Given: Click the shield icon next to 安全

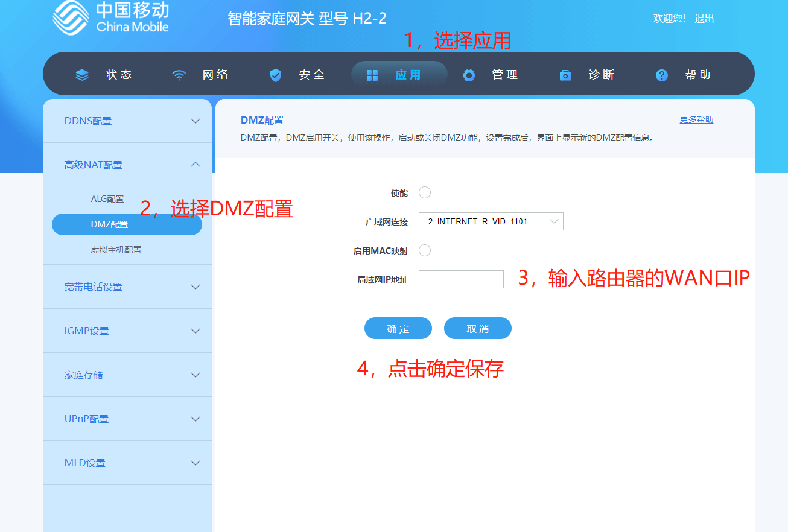Looking at the screenshot, I should point(276,75).
